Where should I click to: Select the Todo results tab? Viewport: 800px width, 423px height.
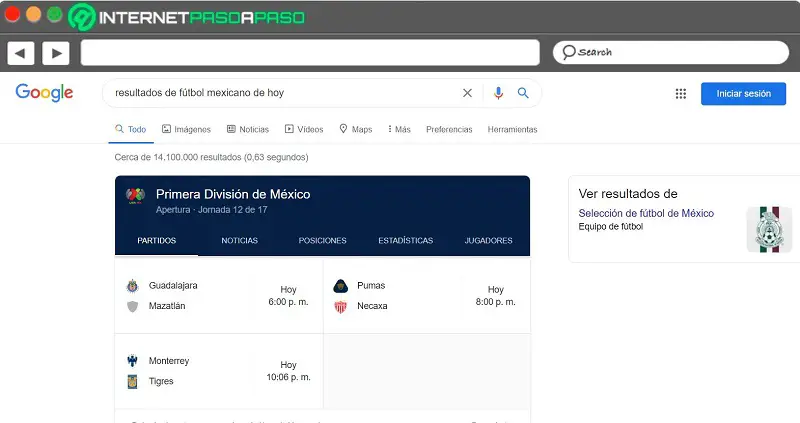131,130
